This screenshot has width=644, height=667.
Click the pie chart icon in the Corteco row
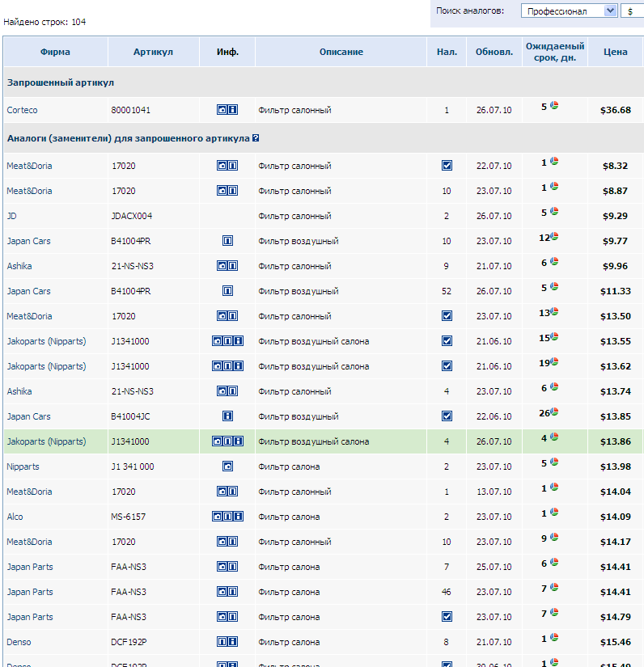tap(554, 105)
